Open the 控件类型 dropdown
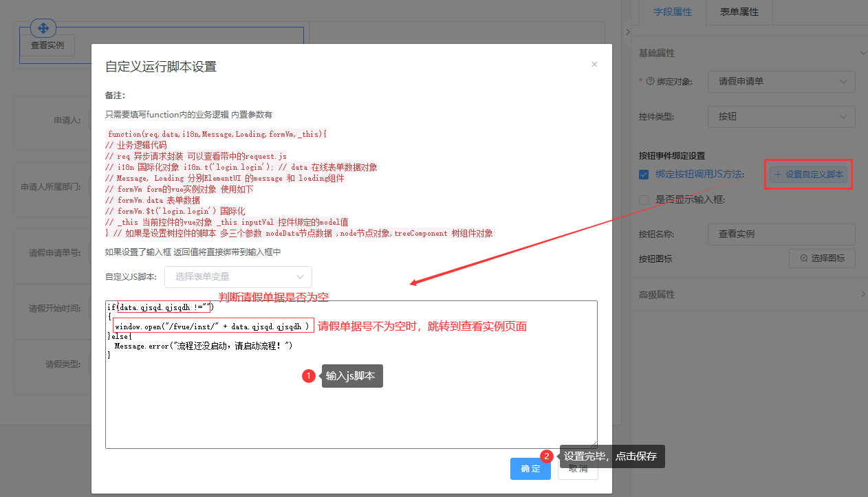The width and height of the screenshot is (868, 497). 781,117
